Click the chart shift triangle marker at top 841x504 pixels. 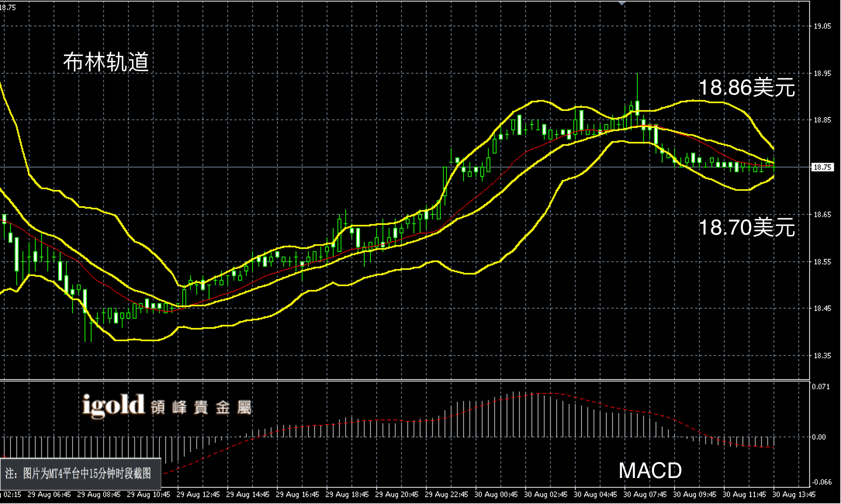pos(621,3)
